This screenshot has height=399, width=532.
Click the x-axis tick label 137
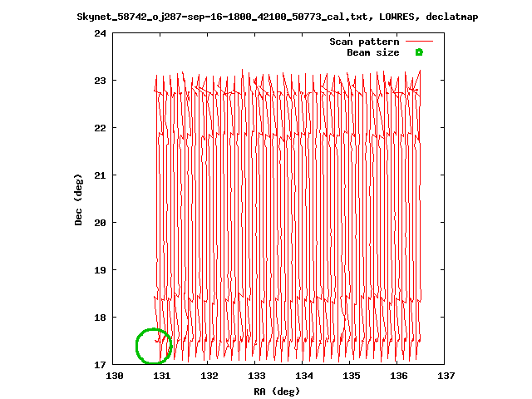coord(446,377)
